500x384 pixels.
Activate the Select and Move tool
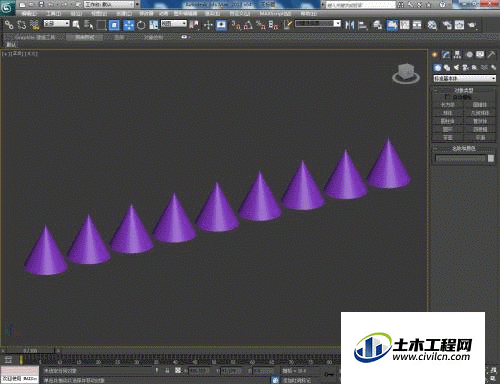pyautogui.click(x=128, y=25)
